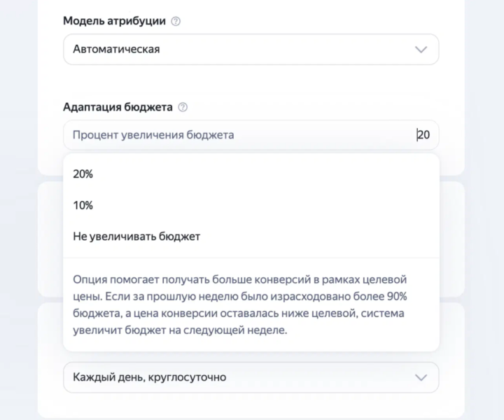Click chevron arrow in schedule dropdown
The width and height of the screenshot is (504, 420).
pyautogui.click(x=421, y=377)
